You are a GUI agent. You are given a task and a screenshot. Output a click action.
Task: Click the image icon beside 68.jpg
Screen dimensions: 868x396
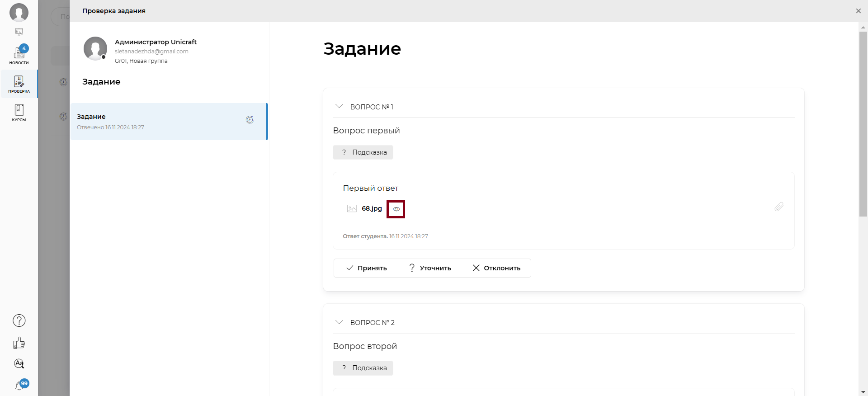[352, 208]
